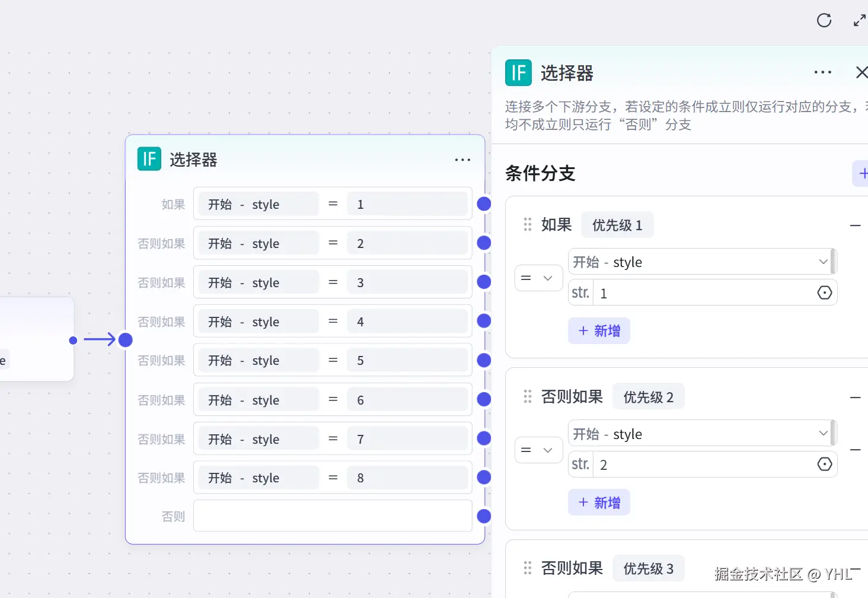The width and height of the screenshot is (868, 598).
Task: Click the refresh icon at top right
Action: click(x=824, y=20)
